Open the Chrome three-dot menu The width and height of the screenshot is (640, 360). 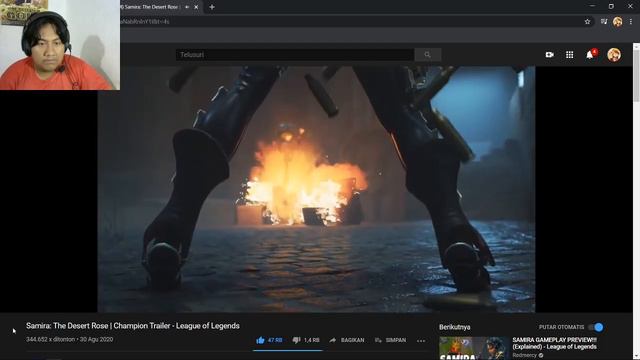pyautogui.click(x=631, y=22)
